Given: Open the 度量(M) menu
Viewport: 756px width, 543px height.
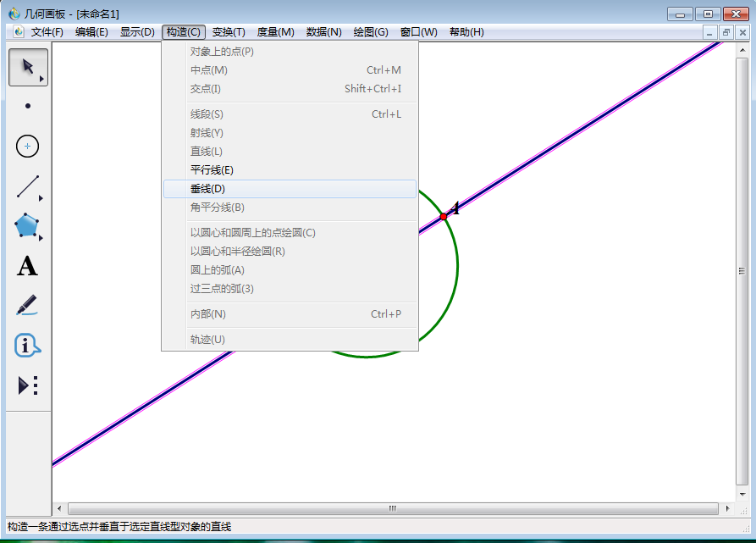Looking at the screenshot, I should (x=275, y=32).
